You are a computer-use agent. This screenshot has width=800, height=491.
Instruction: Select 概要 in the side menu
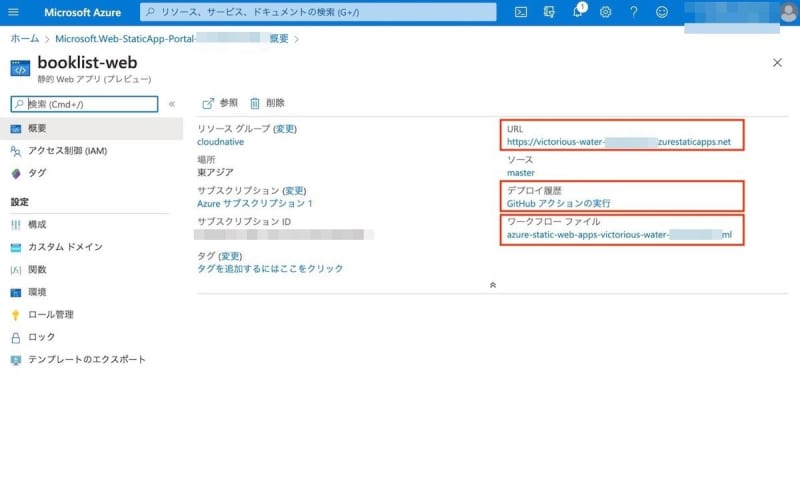pyautogui.click(x=92, y=128)
